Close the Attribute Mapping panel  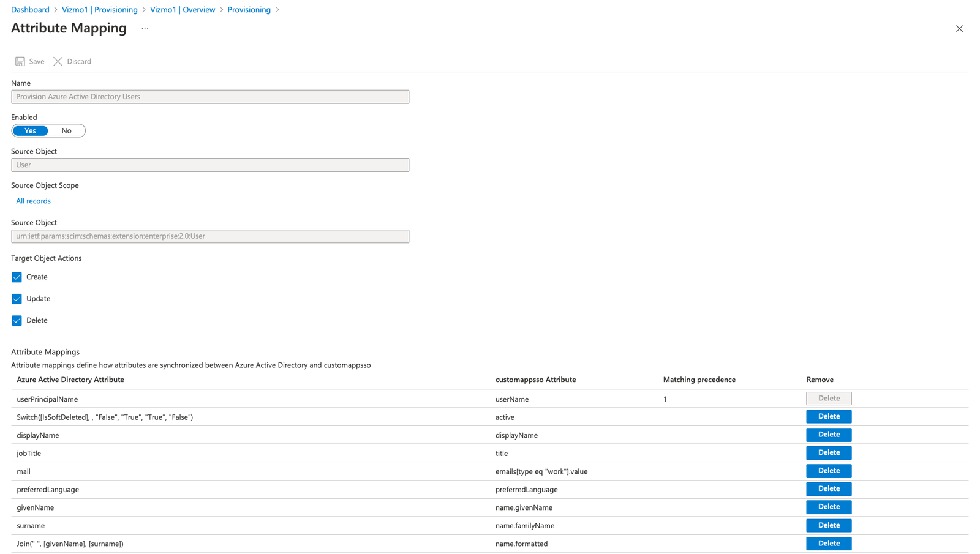959,29
